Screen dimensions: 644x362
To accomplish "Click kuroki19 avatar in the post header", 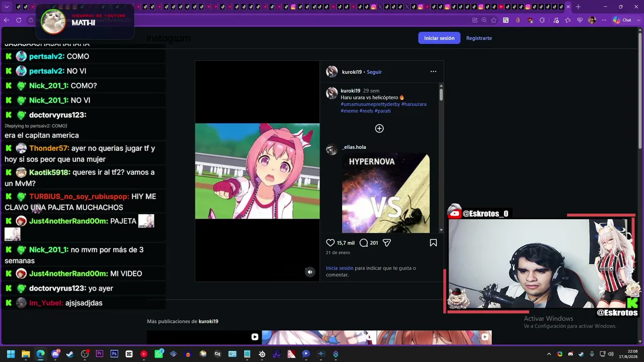I will [x=332, y=72].
